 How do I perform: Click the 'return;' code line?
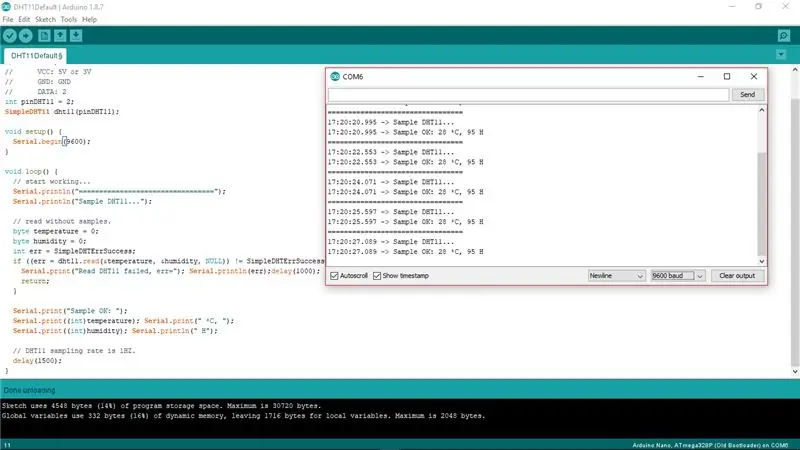[35, 281]
